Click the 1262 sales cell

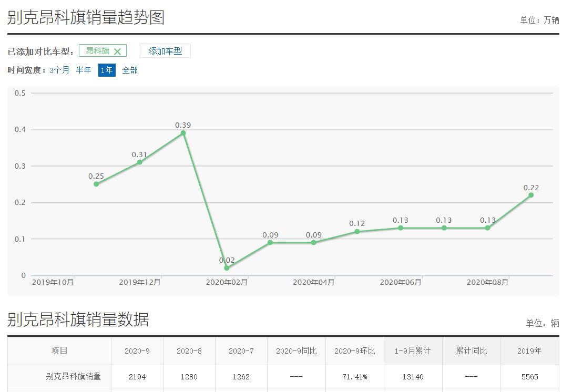(x=241, y=377)
